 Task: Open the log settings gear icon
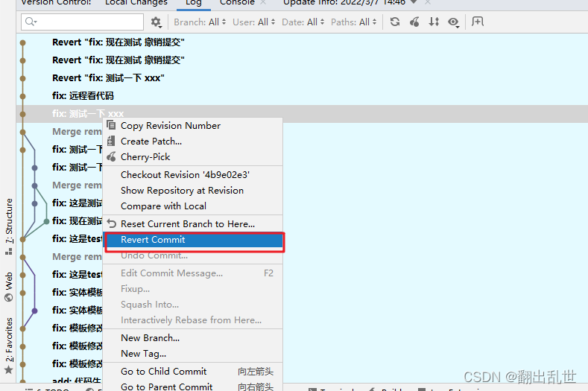pyautogui.click(x=156, y=22)
